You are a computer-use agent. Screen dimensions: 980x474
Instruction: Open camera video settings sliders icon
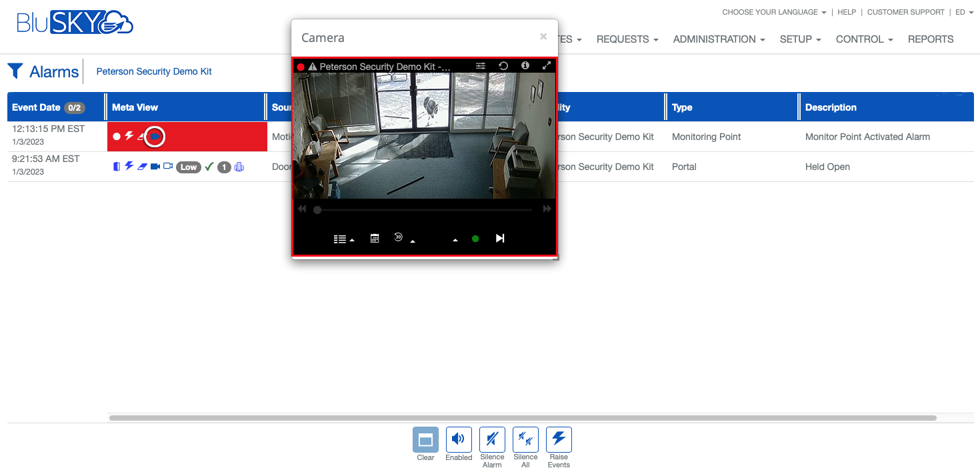point(481,66)
